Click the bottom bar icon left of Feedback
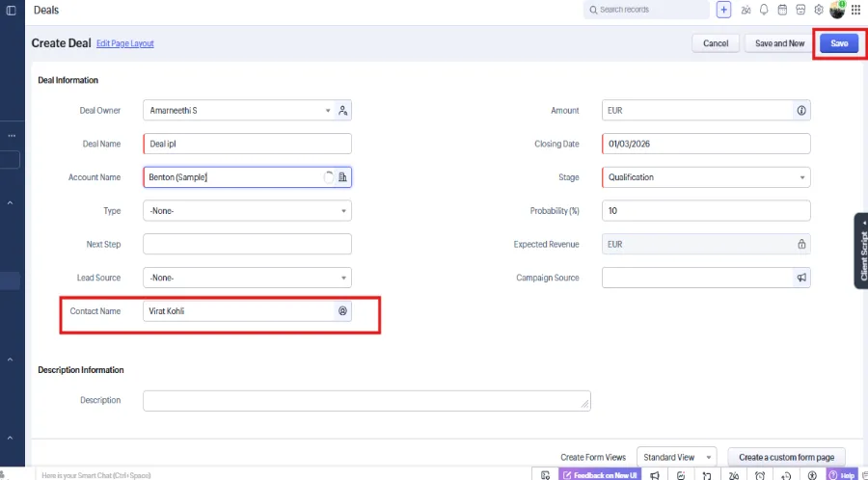Viewport: 868px width, 480px height. pos(545,475)
